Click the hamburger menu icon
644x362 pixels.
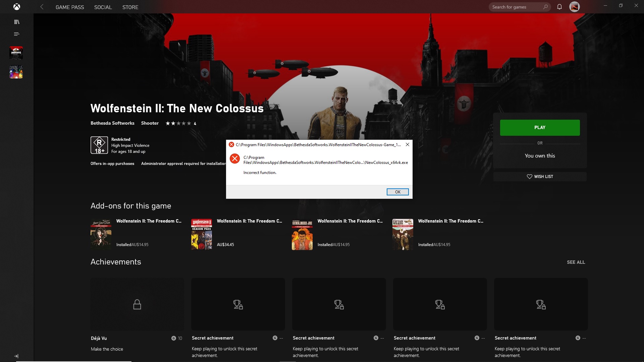click(17, 34)
